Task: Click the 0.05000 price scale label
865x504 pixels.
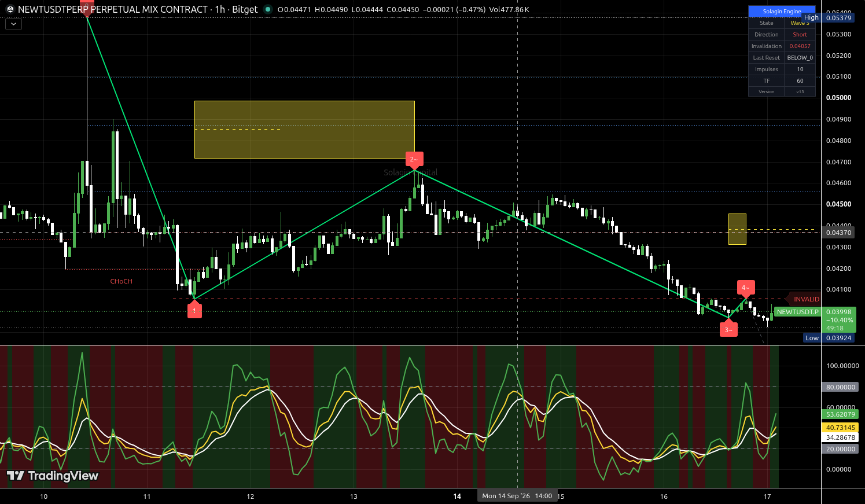Action: tap(839, 98)
